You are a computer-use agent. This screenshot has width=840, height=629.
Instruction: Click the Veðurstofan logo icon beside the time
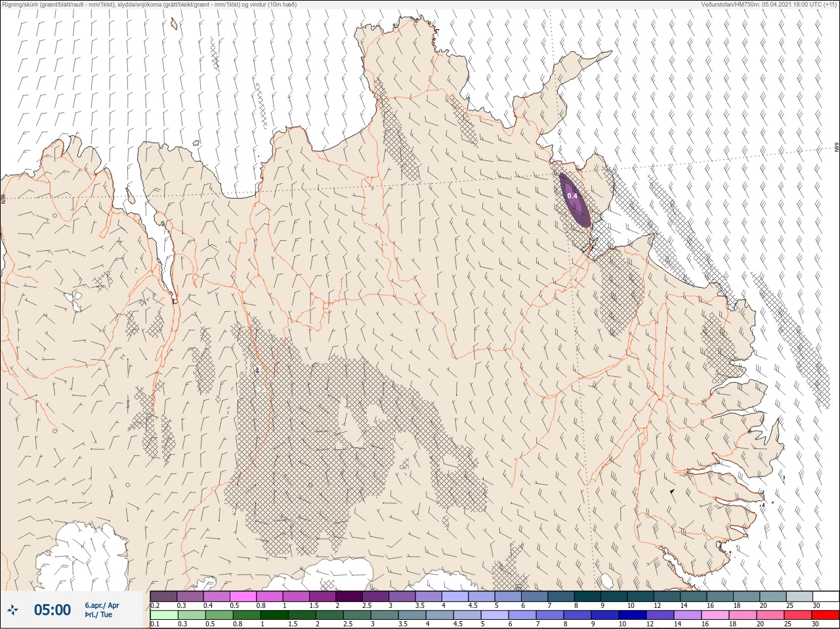[x=13, y=610]
